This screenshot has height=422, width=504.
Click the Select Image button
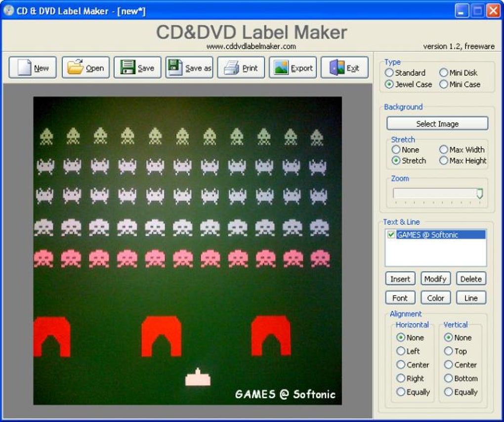[437, 124]
